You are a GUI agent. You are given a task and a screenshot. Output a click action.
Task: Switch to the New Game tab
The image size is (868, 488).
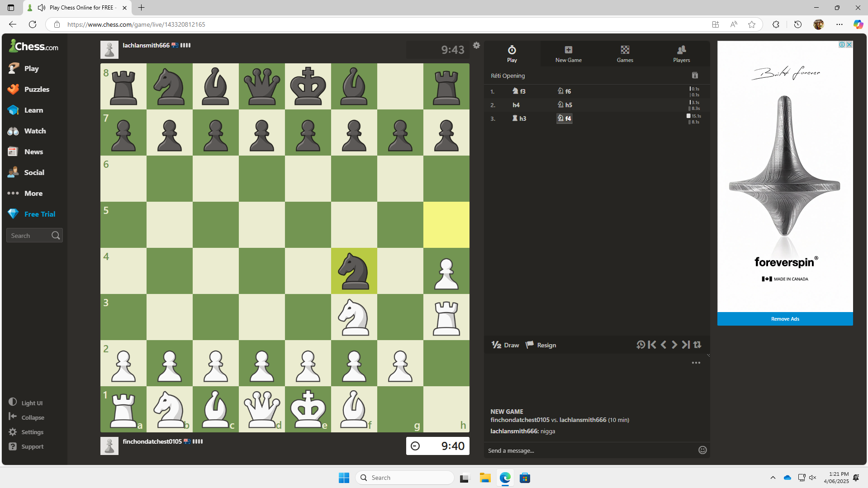pyautogui.click(x=568, y=53)
